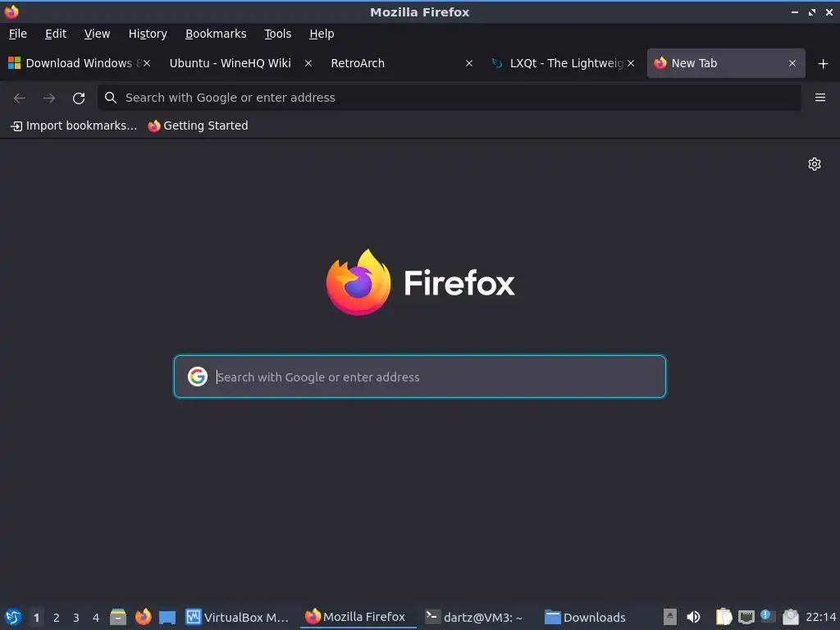Open new tab personalize settings gear
Viewport: 840px width, 630px height.
point(815,164)
